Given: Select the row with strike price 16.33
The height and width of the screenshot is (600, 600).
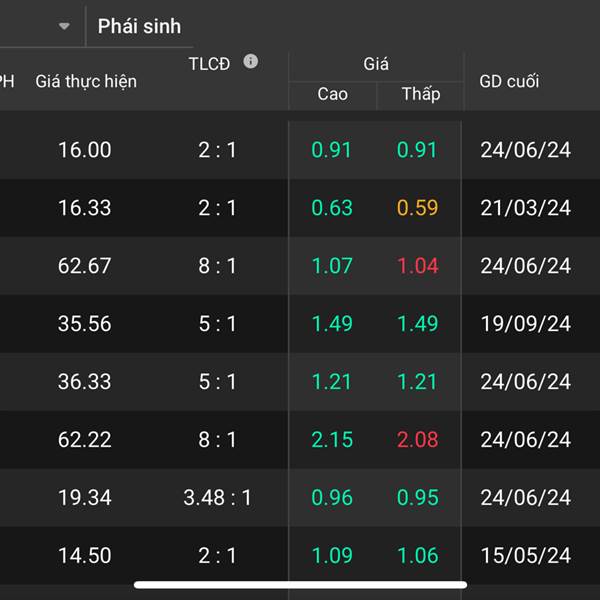Looking at the screenshot, I should click(x=300, y=208).
